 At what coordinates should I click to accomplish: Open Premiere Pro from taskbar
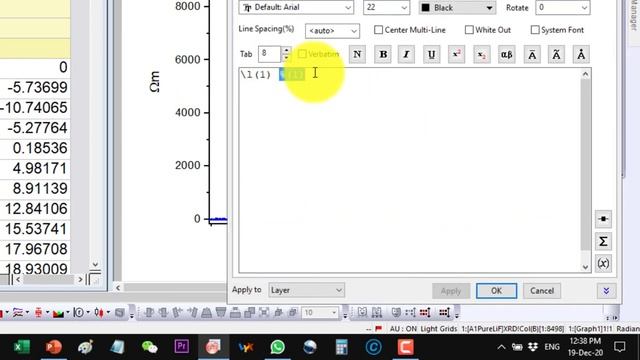(181, 347)
